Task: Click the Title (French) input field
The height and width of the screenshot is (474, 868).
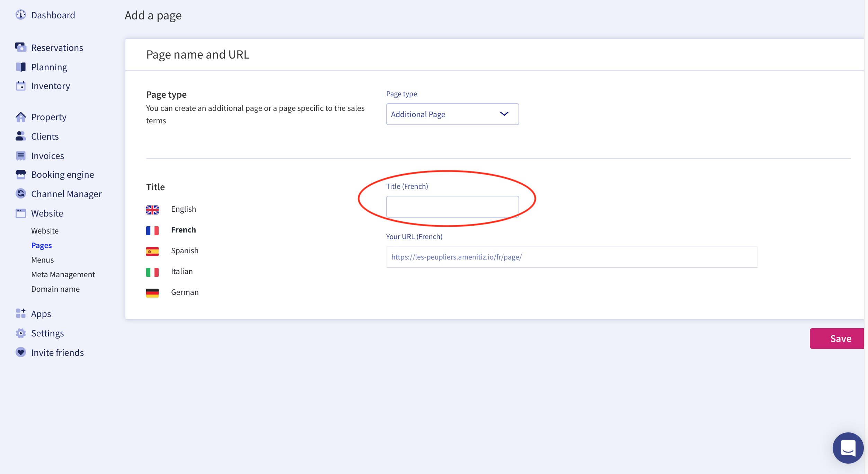Action: [452, 207]
